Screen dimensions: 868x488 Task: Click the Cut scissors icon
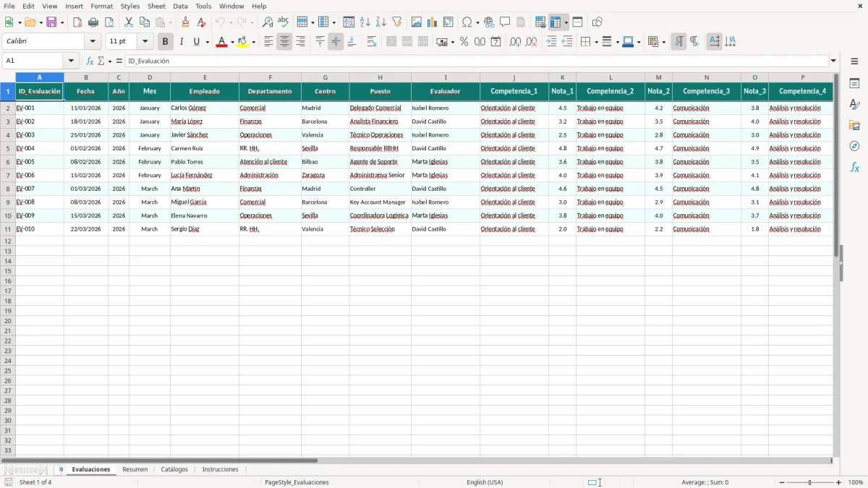click(x=129, y=22)
